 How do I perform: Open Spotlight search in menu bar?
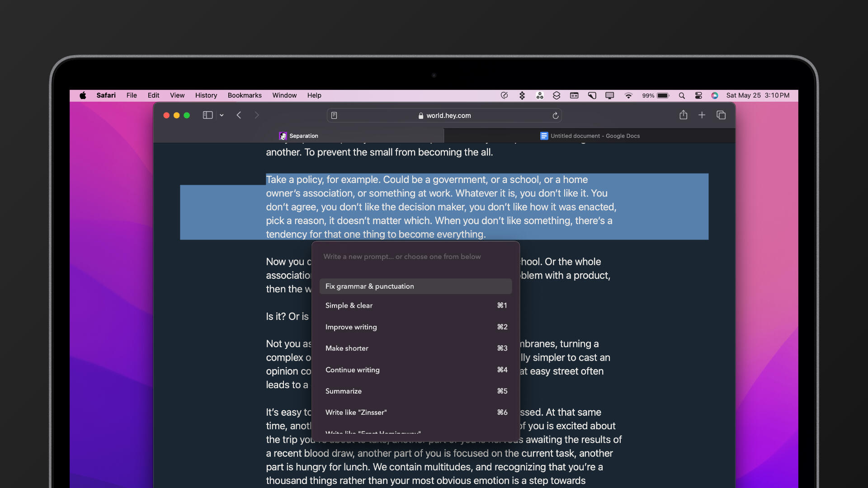682,95
